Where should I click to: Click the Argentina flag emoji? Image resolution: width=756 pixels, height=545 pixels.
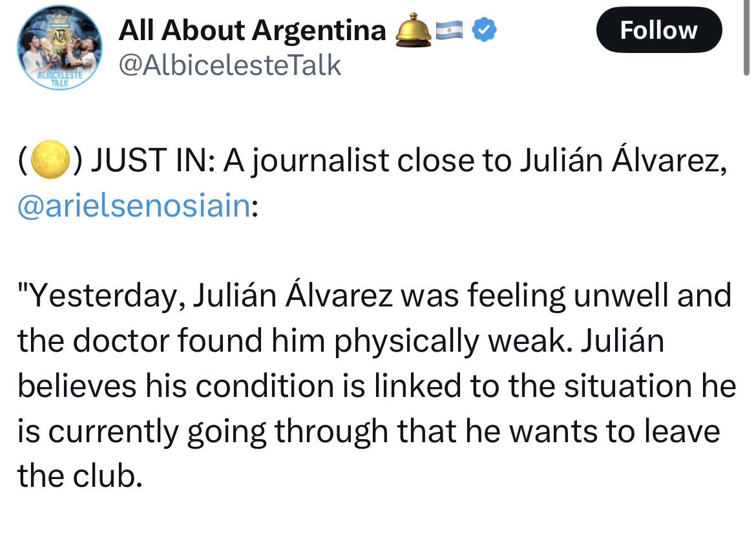(x=449, y=30)
